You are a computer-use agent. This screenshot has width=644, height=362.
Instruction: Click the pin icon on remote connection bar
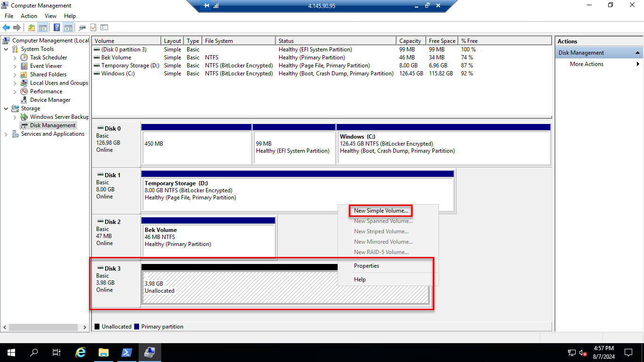point(206,6)
